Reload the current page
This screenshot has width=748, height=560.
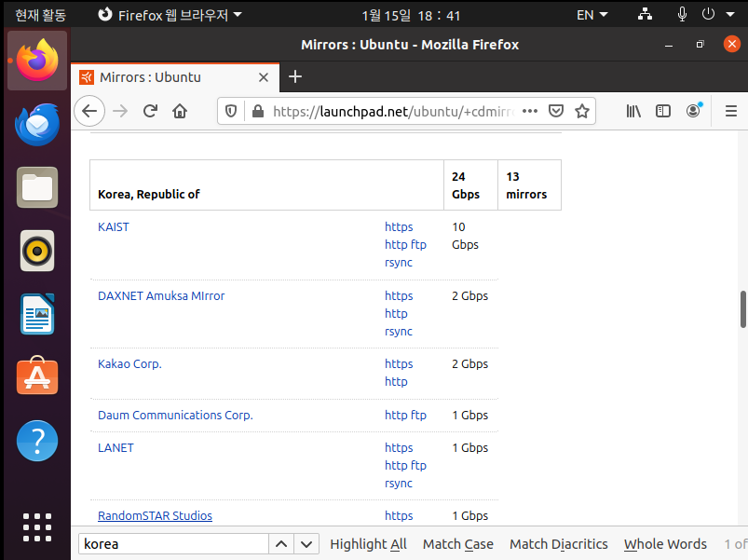click(150, 111)
